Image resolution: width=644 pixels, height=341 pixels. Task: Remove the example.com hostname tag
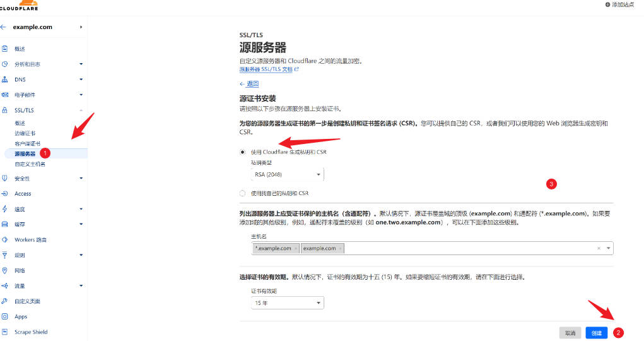click(x=340, y=248)
